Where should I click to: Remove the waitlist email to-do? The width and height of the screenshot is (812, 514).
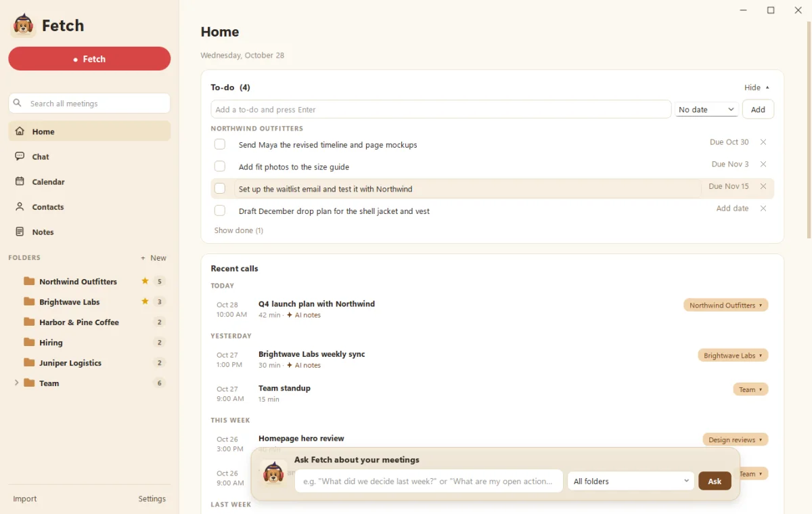pos(763,186)
